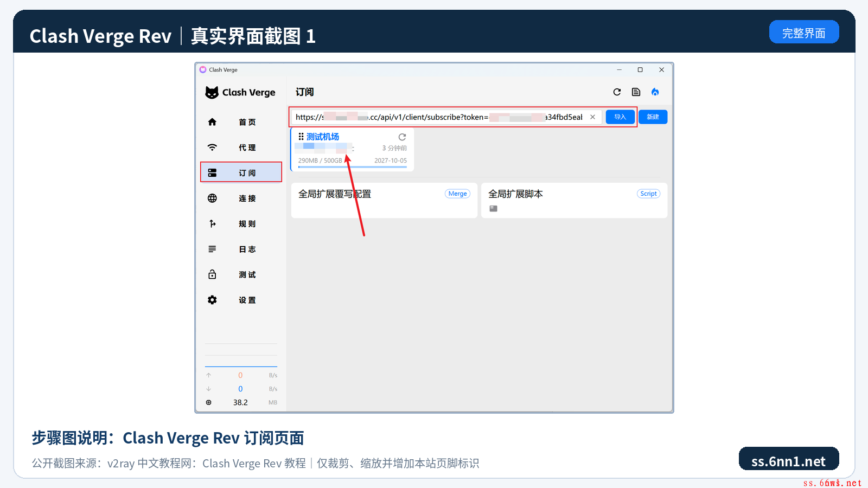Screen dimensions: 868x488
Task: Open the 首页 home page
Action: [x=241, y=122]
